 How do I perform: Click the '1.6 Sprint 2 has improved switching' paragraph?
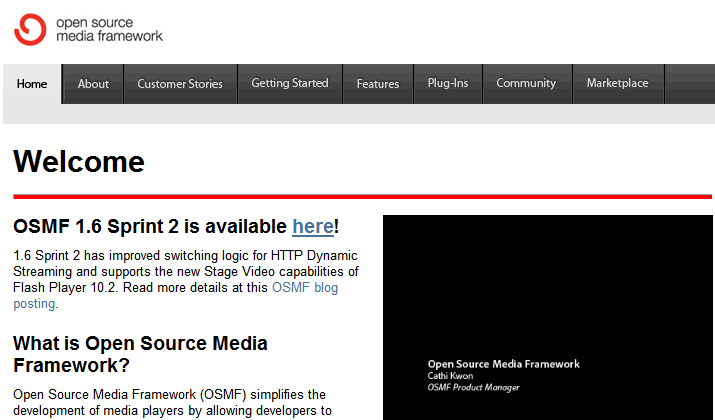pyautogui.click(x=186, y=280)
